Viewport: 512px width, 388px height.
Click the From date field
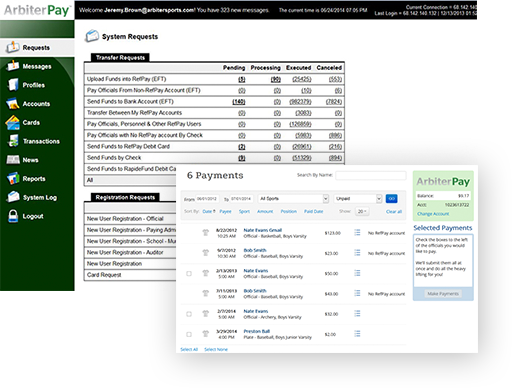click(207, 199)
